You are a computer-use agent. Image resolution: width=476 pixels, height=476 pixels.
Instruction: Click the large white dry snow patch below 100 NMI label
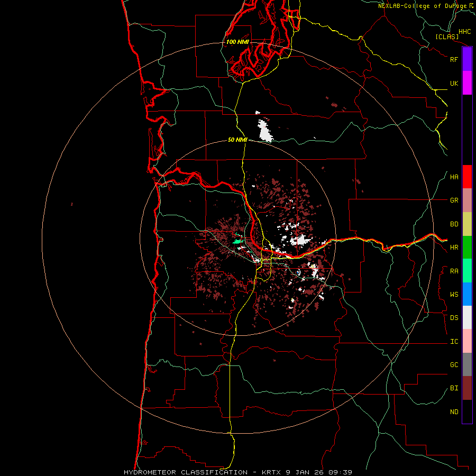pyautogui.click(x=265, y=131)
